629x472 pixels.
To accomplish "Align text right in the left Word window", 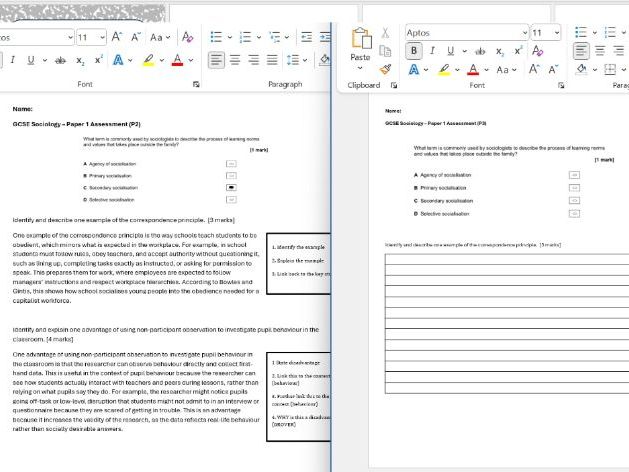I will 254,60.
